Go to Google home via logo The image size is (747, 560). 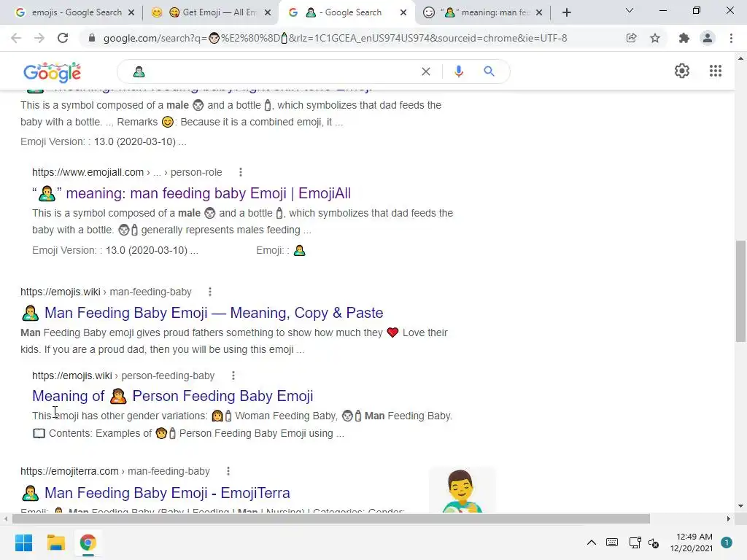point(52,72)
